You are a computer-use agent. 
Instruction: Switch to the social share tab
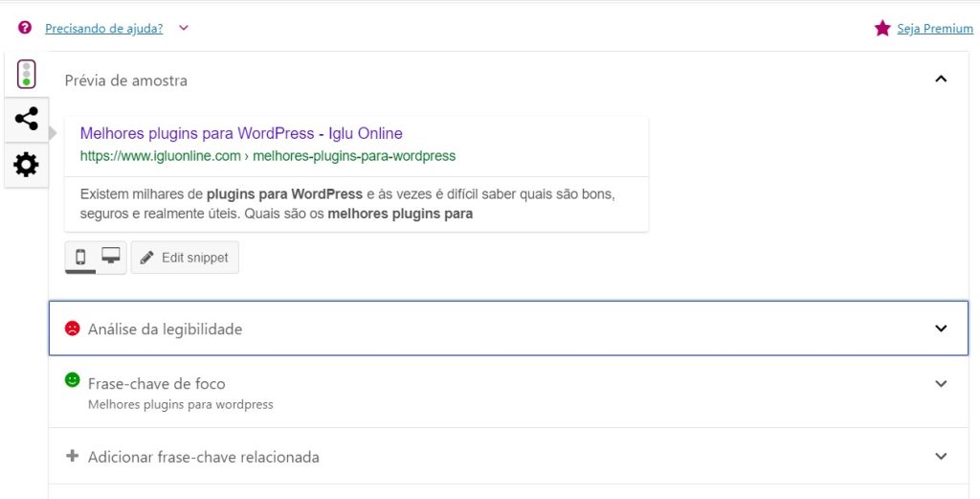click(26, 119)
